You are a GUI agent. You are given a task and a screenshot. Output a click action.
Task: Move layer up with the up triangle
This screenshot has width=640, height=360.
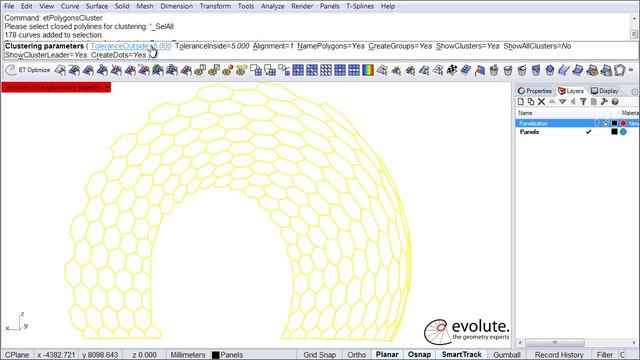552,102
